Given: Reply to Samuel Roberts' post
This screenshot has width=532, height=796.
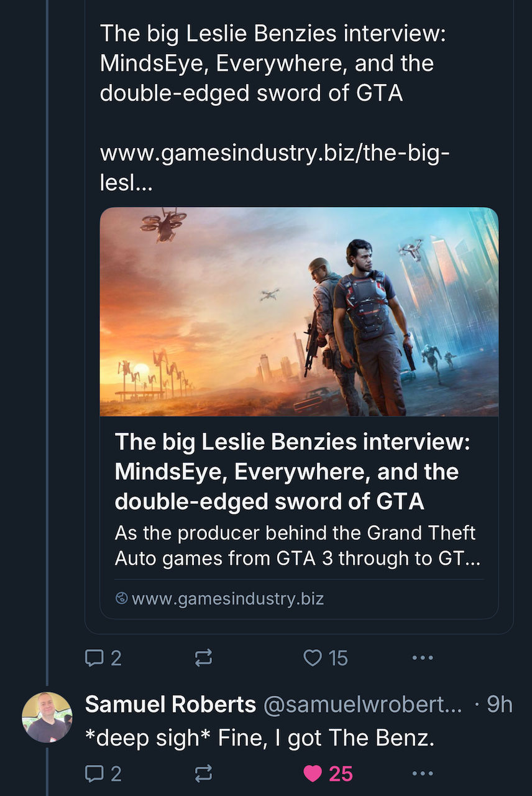Looking at the screenshot, I should 103,774.
